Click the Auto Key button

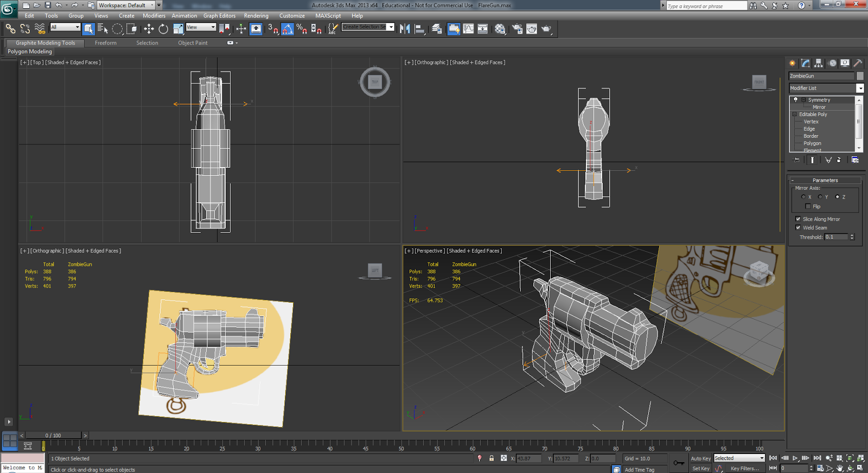700,458
